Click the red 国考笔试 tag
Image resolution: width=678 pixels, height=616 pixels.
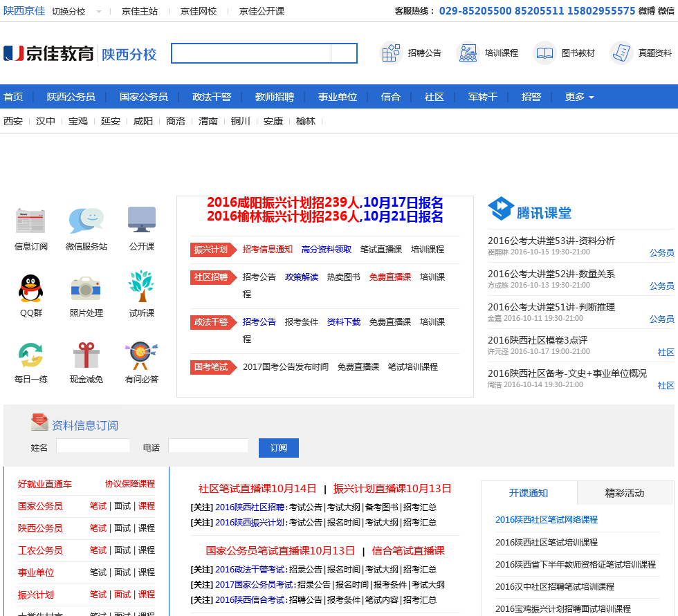coord(213,367)
